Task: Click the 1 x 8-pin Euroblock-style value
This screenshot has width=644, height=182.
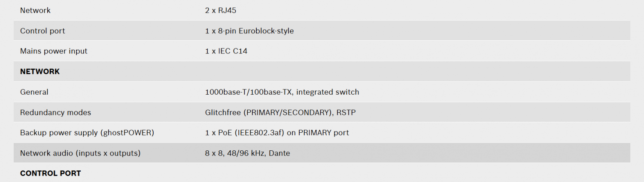Action: click(x=249, y=31)
